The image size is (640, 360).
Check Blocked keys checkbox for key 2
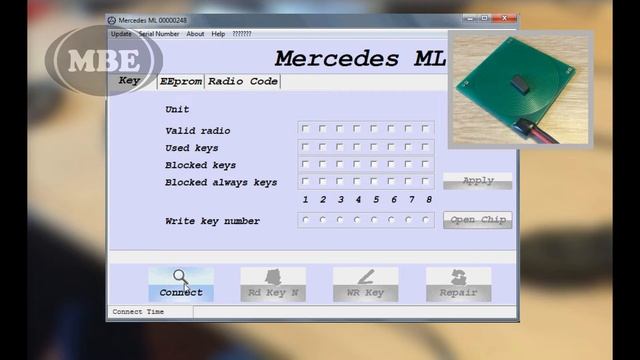pyautogui.click(x=322, y=164)
